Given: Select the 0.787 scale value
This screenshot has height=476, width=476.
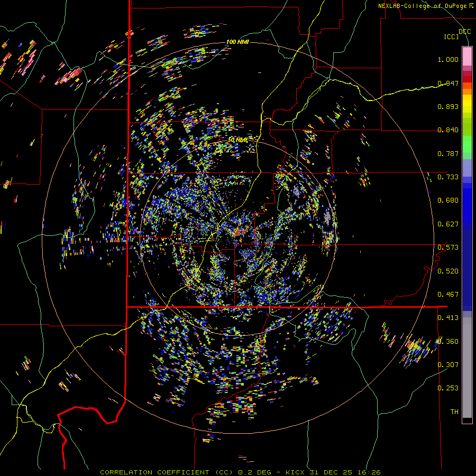Looking at the screenshot, I should [448, 153].
